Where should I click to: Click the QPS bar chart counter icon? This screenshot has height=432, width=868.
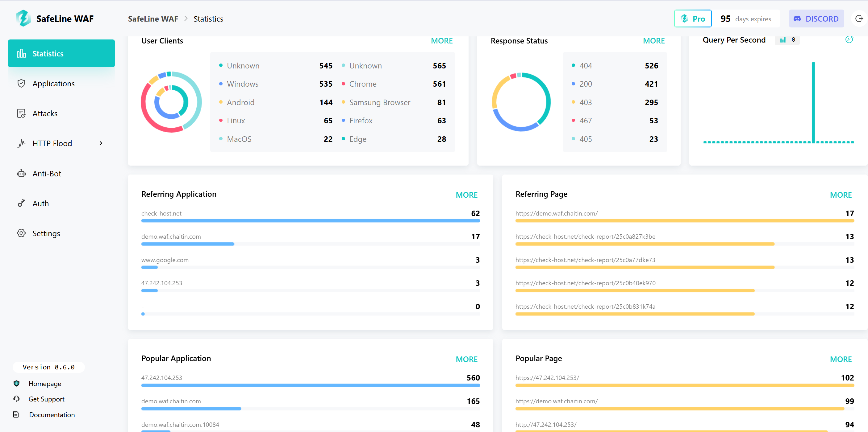click(x=782, y=40)
